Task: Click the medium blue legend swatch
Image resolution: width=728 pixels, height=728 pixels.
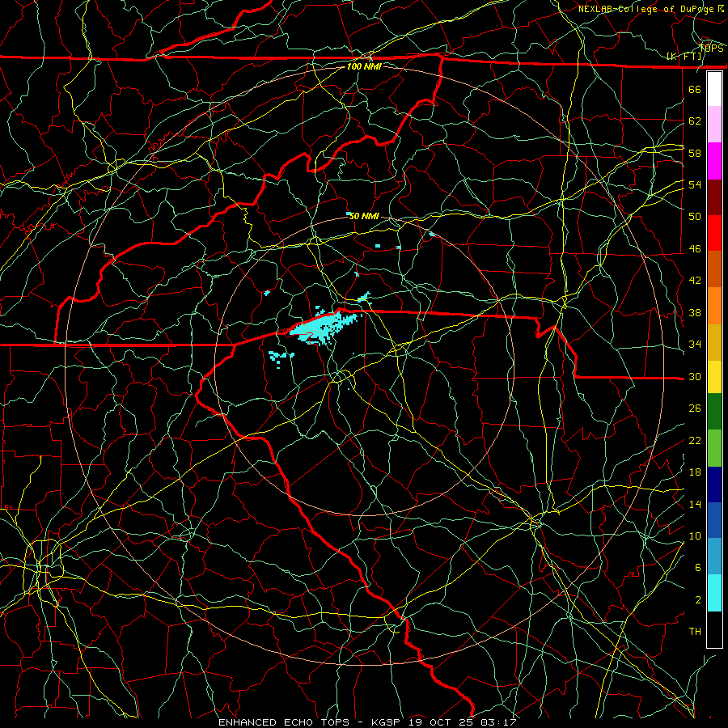Action: pos(714,520)
